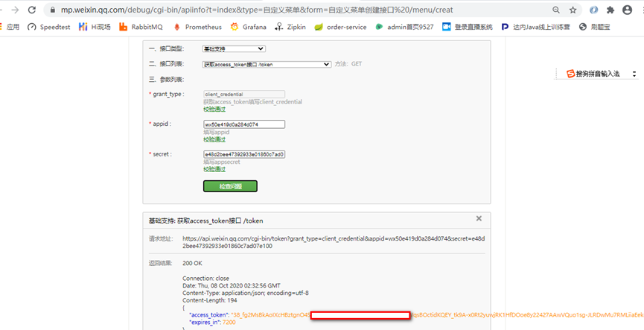Viewport: 644px width, 330px height.
Task: Bookmark this page with the star icon
Action: click(573, 10)
